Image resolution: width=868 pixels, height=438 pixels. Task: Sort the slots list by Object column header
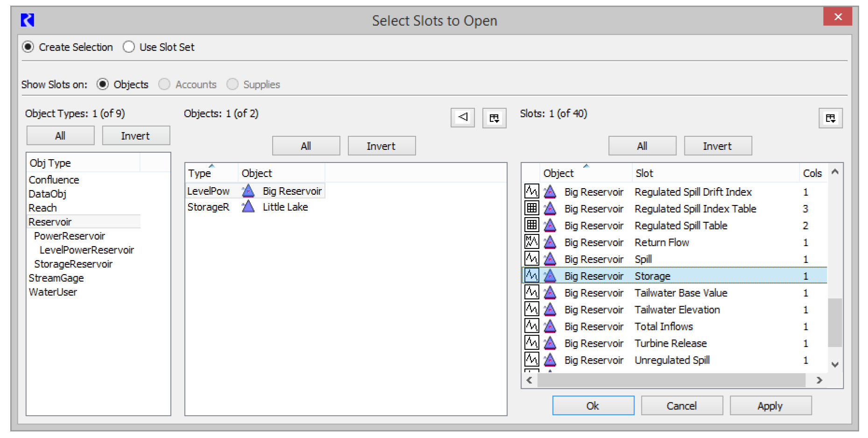coord(558,173)
